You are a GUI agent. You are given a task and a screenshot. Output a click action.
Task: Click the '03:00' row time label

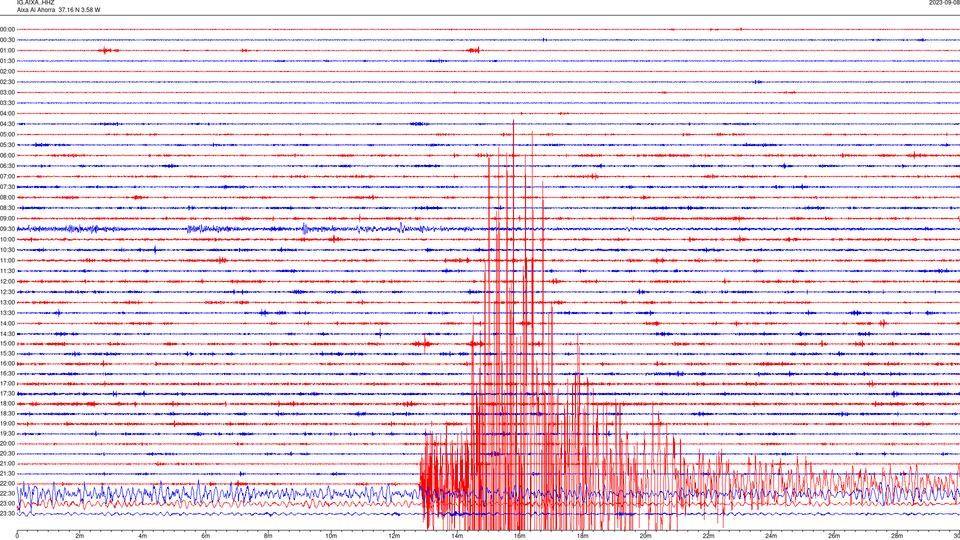pyautogui.click(x=7, y=93)
